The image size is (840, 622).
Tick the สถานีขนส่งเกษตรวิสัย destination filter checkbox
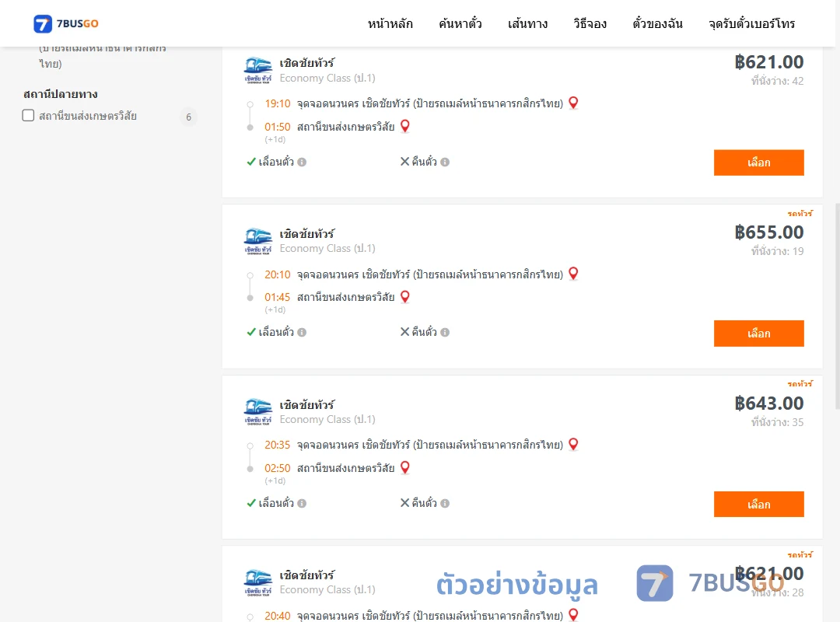(29, 115)
